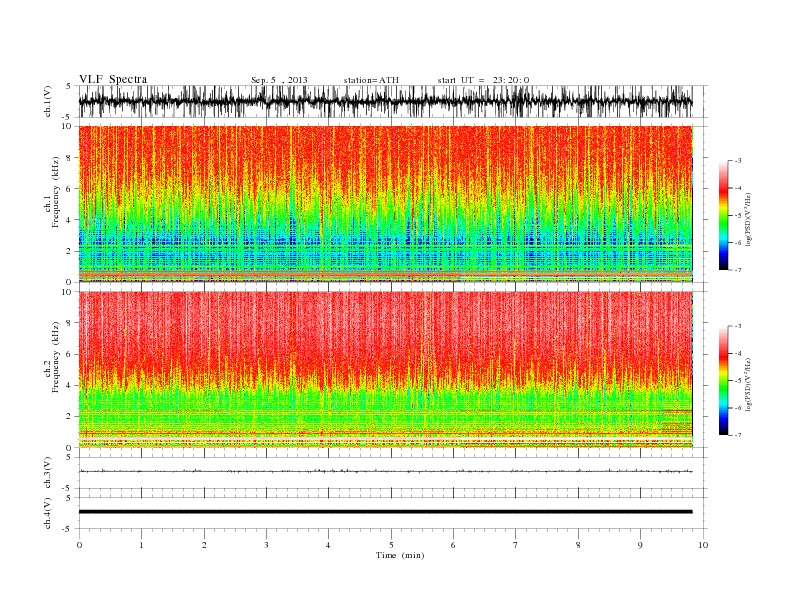Click the time axis tick label "7"
Viewport: 792px width, 612px height.
tap(516, 545)
